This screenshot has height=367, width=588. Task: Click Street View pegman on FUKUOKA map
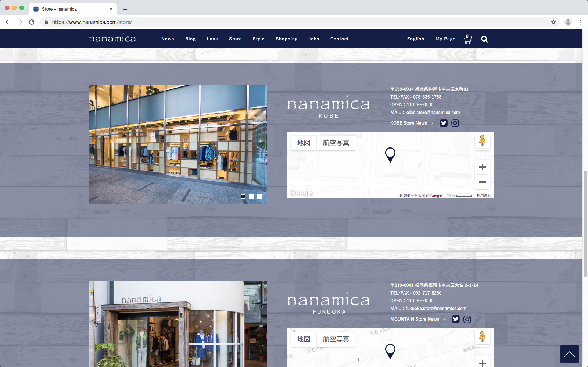483,337
